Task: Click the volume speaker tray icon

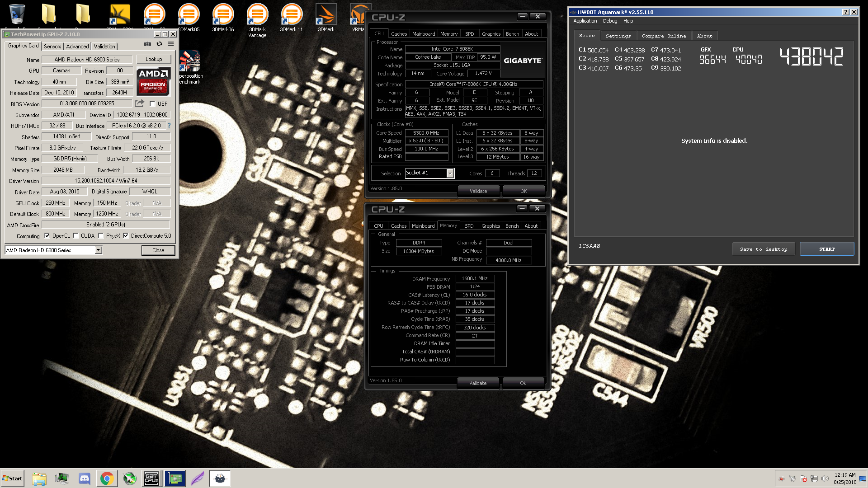Action: pos(825,479)
